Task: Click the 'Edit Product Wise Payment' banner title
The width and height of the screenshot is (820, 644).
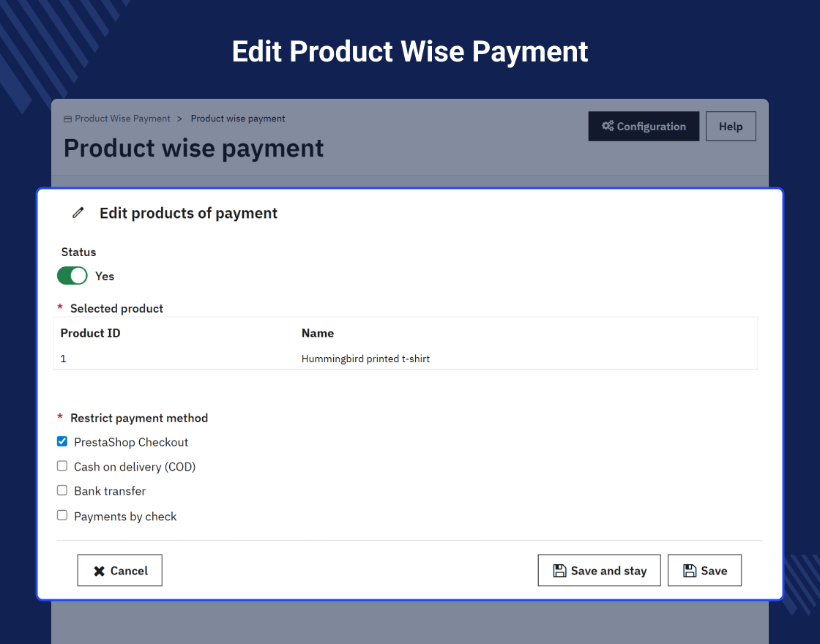Action: click(410, 52)
